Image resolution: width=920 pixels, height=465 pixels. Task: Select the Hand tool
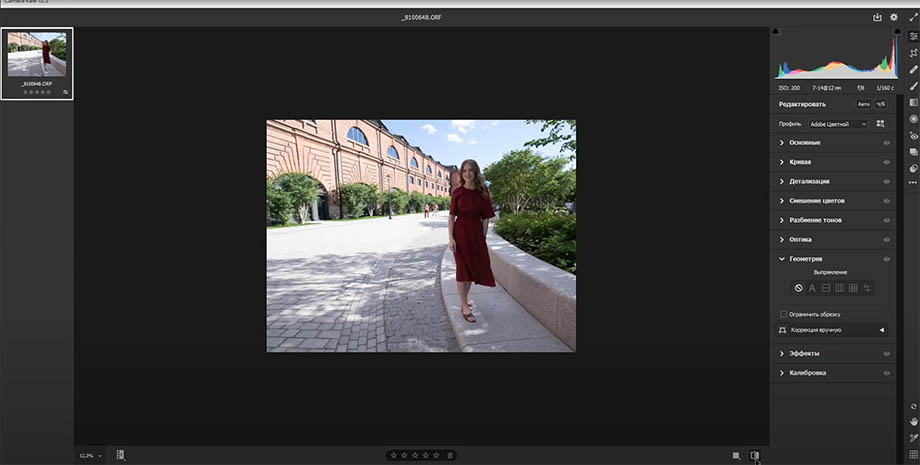click(913, 421)
